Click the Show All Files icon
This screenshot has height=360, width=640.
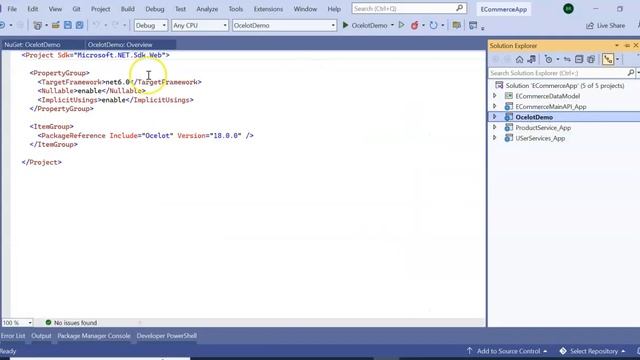click(x=591, y=60)
